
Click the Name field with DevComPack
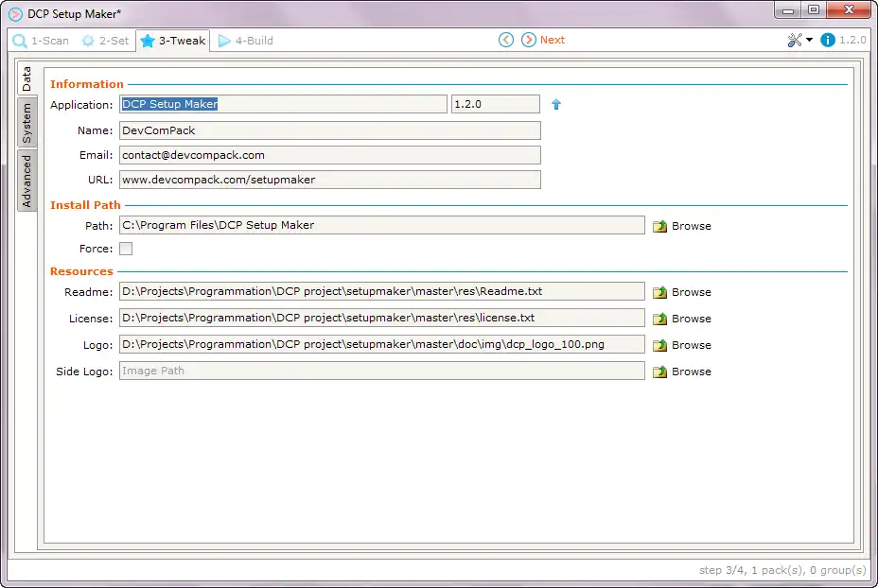330,130
